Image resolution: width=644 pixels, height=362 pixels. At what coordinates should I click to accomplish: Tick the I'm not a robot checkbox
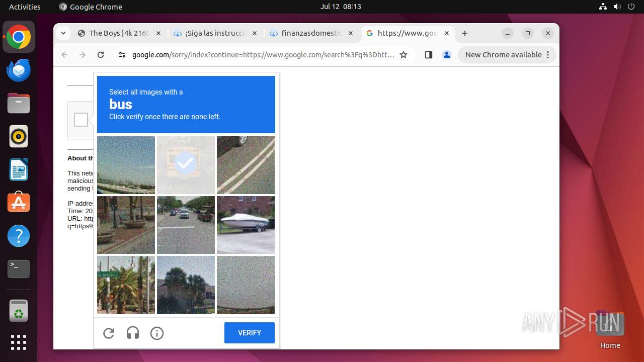(81, 120)
